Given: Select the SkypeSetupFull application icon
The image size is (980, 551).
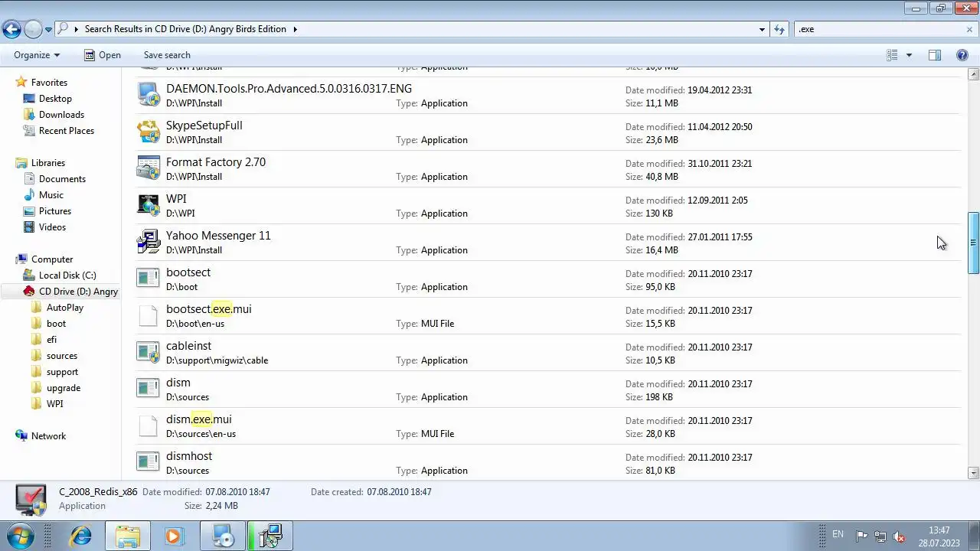Looking at the screenshot, I should pyautogui.click(x=149, y=132).
